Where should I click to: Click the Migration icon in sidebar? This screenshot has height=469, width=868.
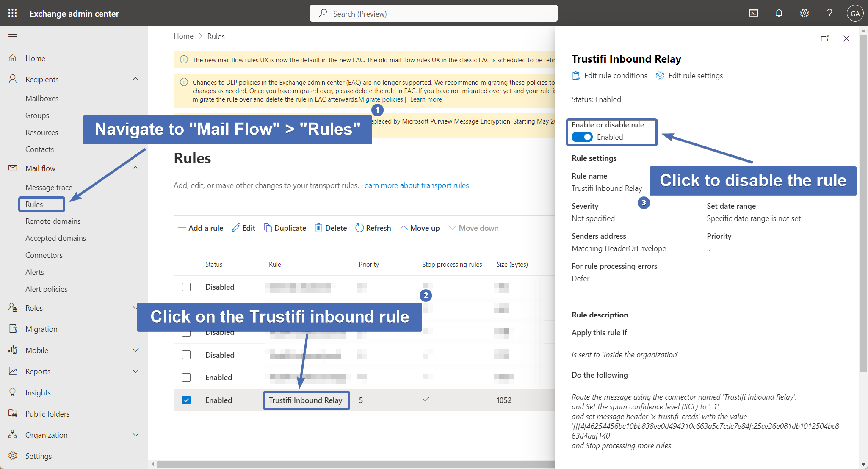pos(13,329)
